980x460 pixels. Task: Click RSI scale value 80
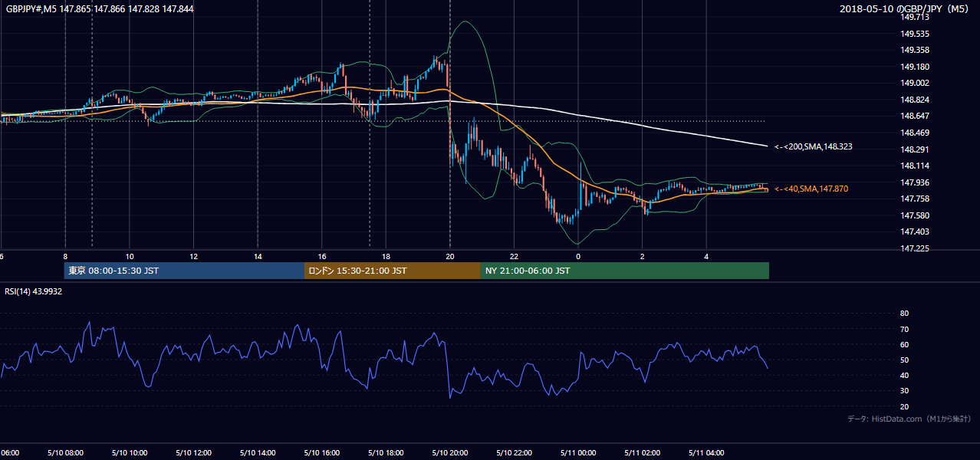point(904,314)
